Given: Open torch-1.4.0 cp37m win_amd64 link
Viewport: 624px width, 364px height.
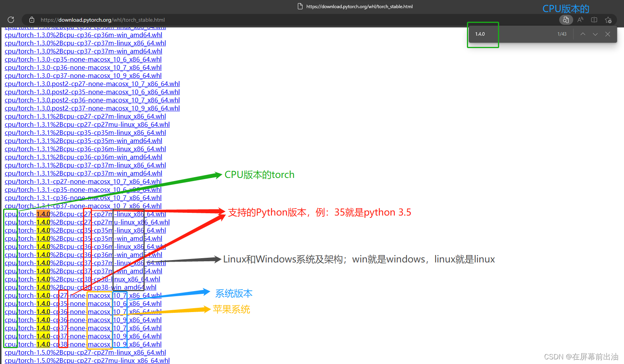Looking at the screenshot, I should 83,271.
